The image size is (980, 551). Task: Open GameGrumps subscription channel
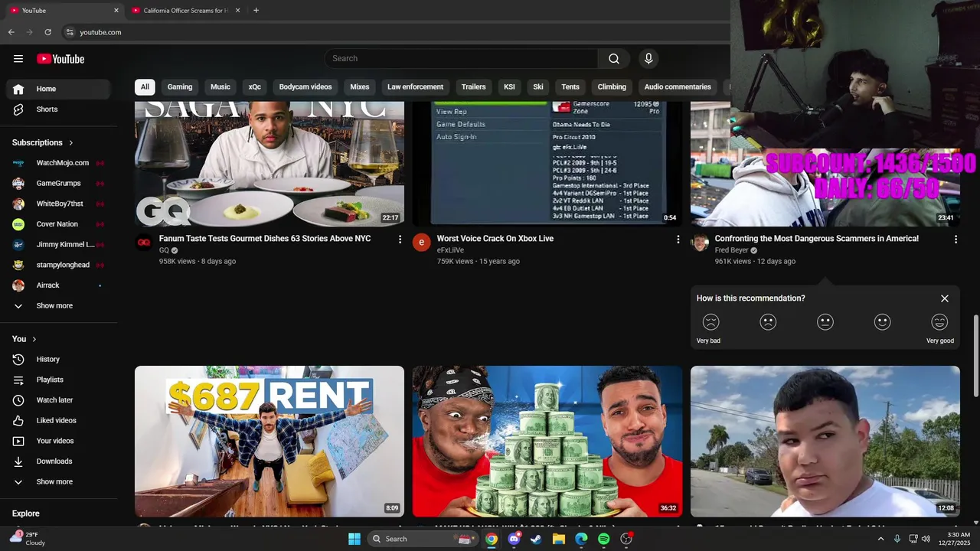click(x=59, y=183)
